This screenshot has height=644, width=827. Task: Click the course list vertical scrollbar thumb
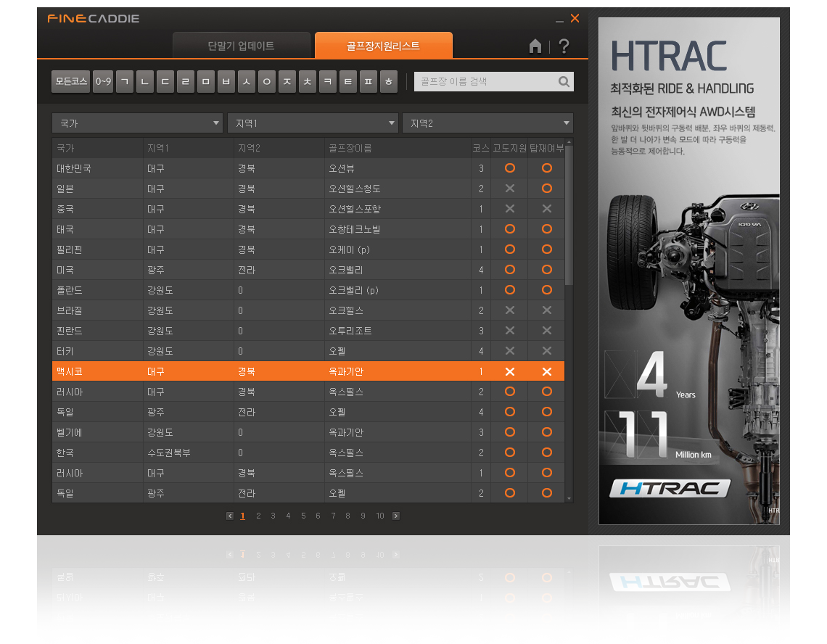[x=569, y=216]
